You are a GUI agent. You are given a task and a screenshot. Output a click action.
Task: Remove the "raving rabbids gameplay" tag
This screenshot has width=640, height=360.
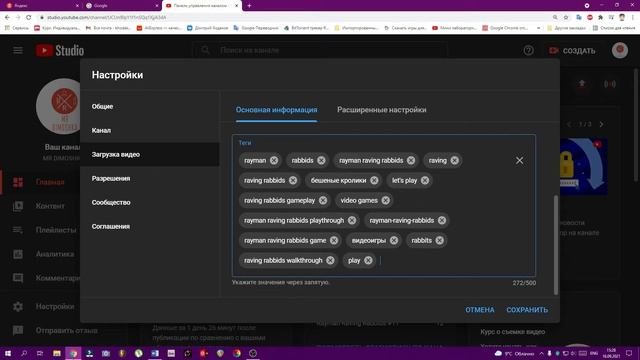[x=323, y=200]
